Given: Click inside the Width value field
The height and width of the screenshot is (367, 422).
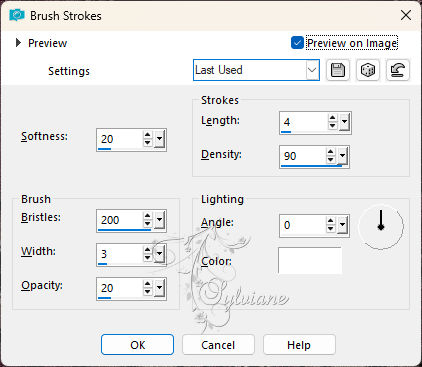Looking at the screenshot, I should click(119, 254).
